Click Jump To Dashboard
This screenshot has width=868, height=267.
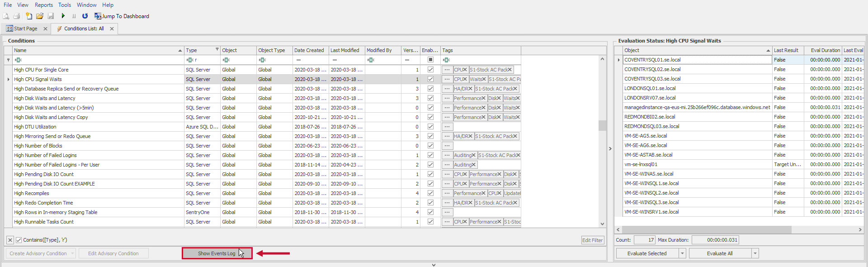122,16
